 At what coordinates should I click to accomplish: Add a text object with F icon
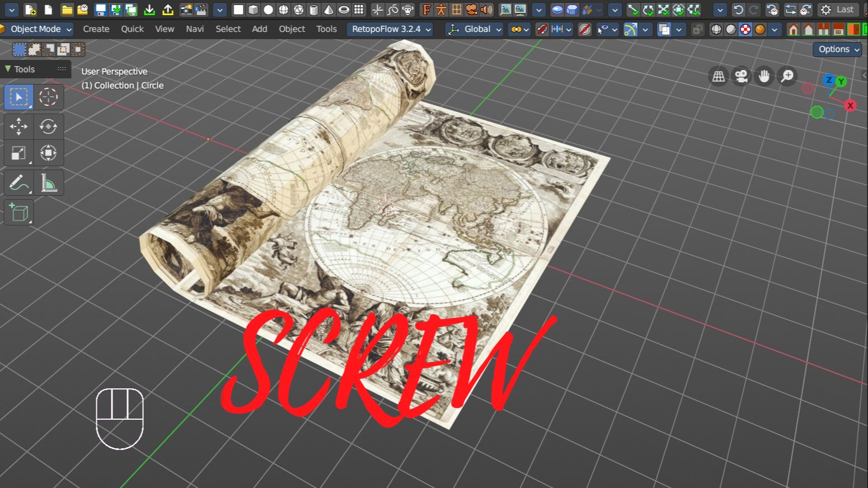click(426, 10)
